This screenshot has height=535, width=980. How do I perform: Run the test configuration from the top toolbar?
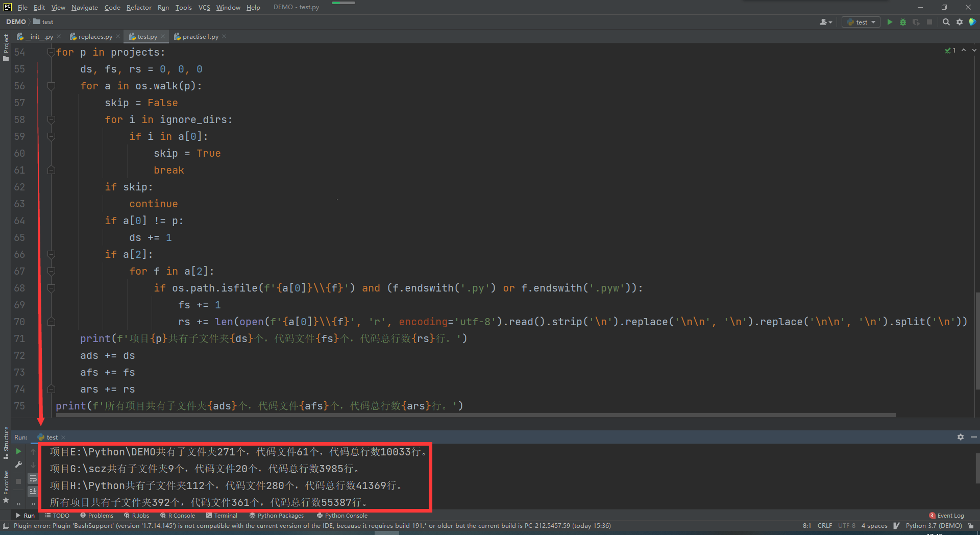(890, 22)
